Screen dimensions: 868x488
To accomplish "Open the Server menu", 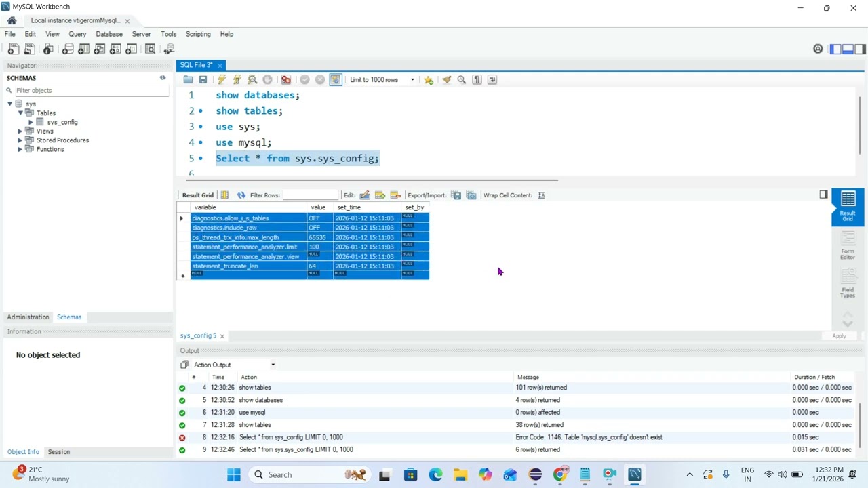I will pos(141,34).
